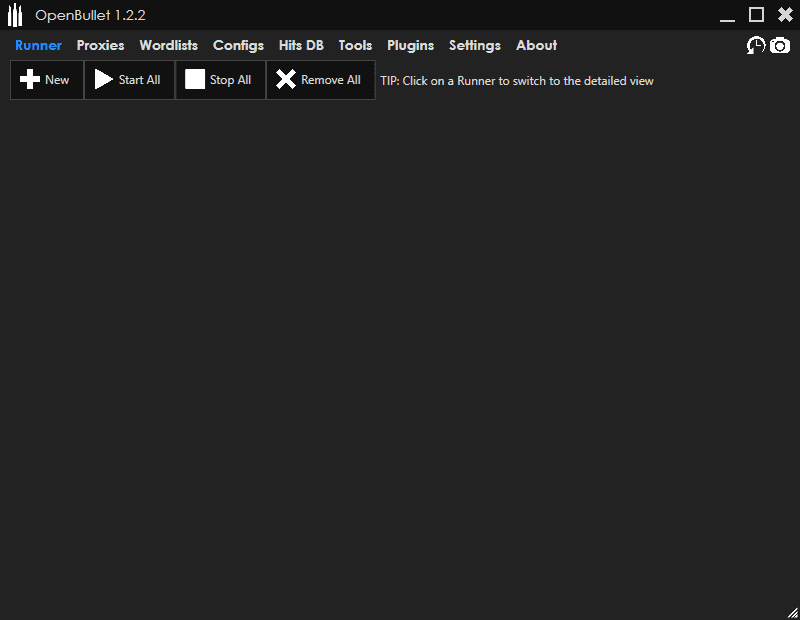
Task: Click the play icon on Start All
Action: point(104,79)
